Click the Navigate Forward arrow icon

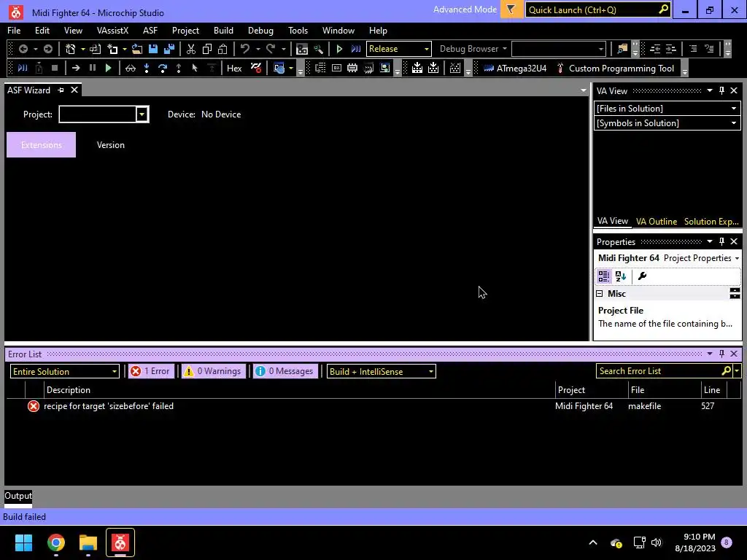47,49
